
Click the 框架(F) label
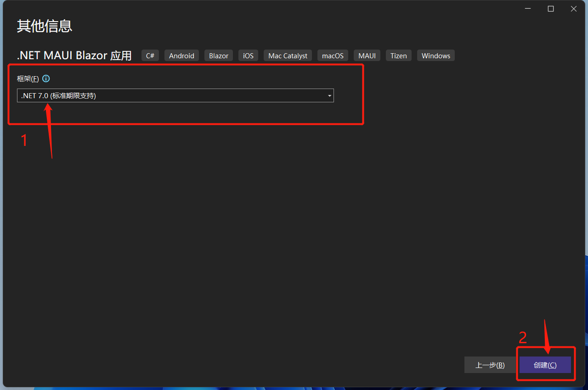click(28, 78)
